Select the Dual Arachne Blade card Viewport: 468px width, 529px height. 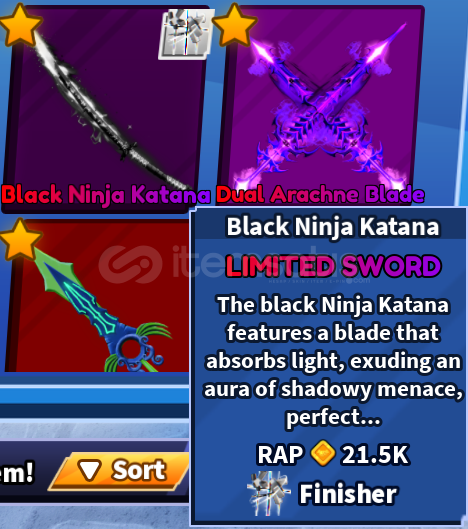pyautogui.click(x=321, y=105)
